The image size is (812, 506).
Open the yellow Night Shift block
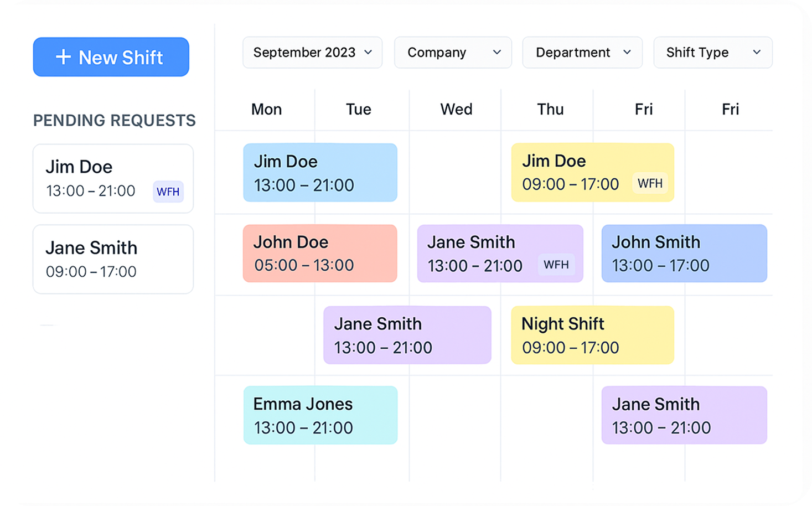pos(592,335)
